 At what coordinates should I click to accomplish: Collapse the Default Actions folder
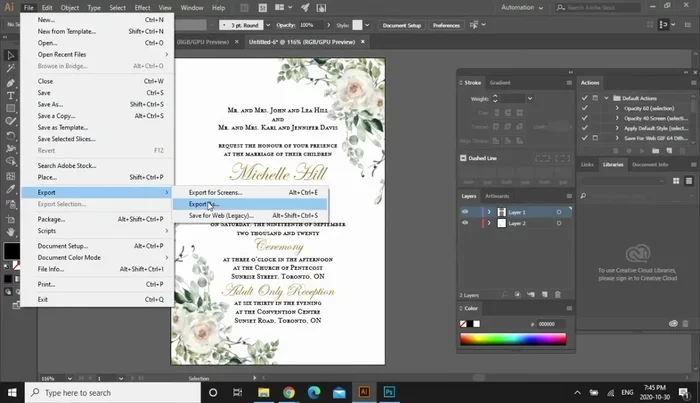606,98
